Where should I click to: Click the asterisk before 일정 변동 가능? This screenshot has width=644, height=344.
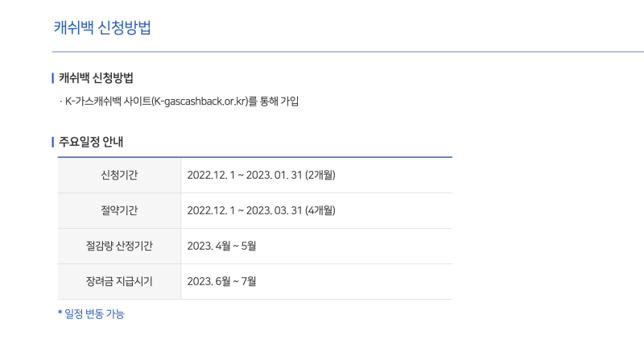point(60,313)
